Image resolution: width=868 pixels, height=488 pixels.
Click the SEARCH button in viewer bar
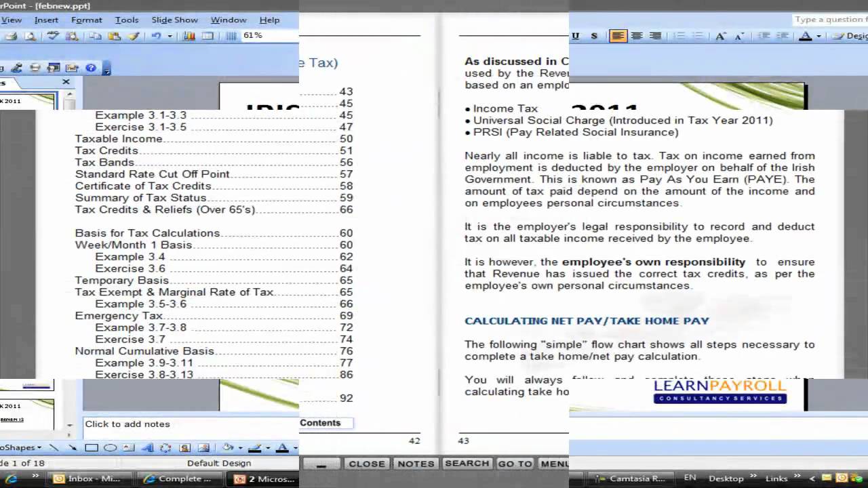(467, 464)
